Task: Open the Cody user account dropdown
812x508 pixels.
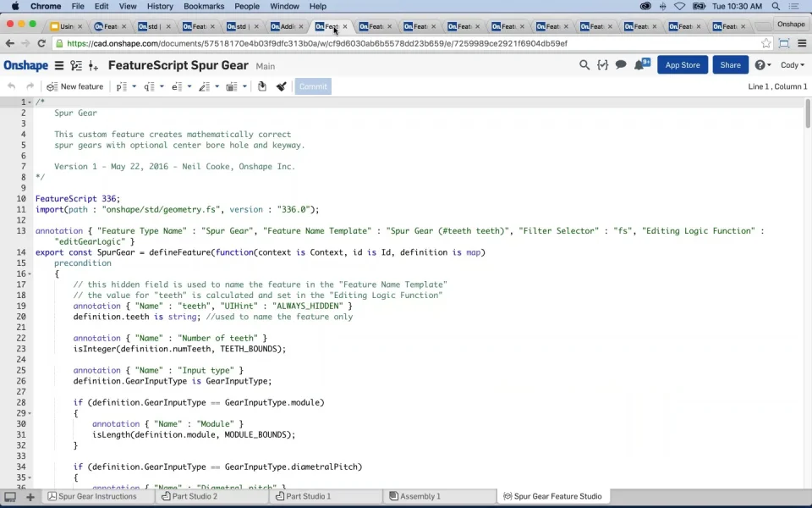Action: tap(793, 65)
